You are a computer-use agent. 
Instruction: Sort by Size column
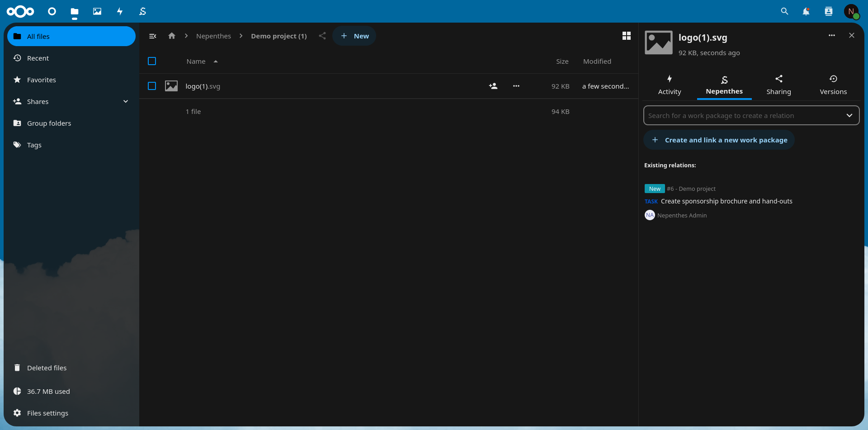[562, 61]
